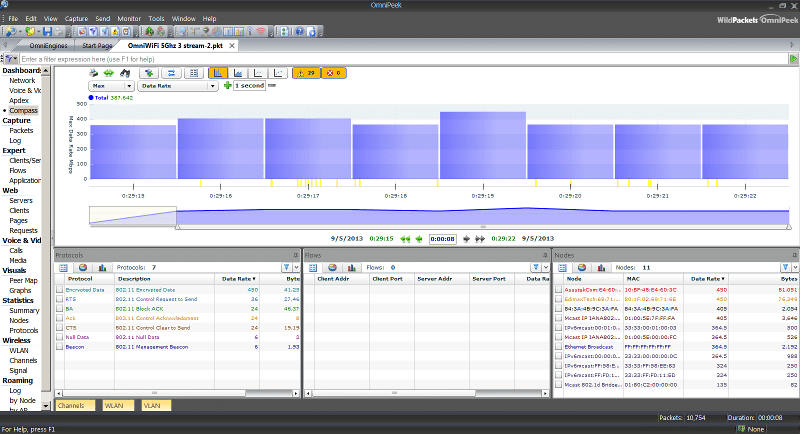
Task: Check the BA protocol checkbox
Action: tap(60, 309)
